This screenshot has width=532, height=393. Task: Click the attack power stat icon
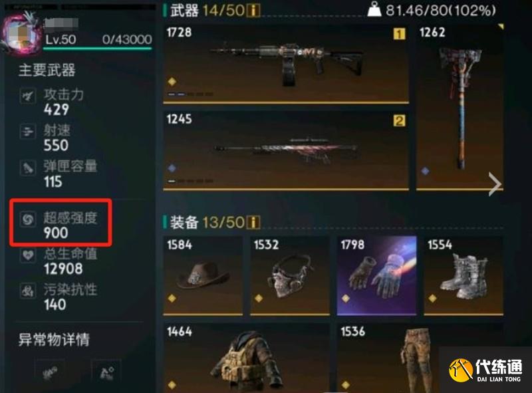tap(28, 96)
